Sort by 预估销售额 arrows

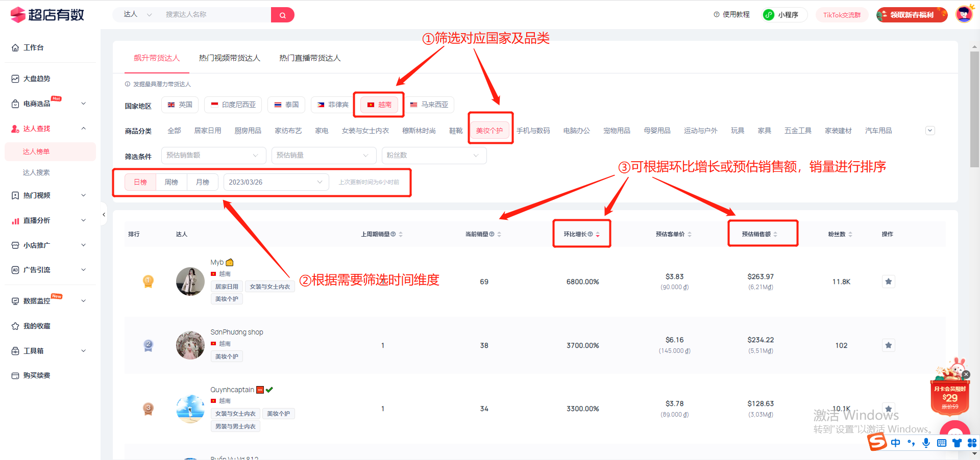click(775, 234)
